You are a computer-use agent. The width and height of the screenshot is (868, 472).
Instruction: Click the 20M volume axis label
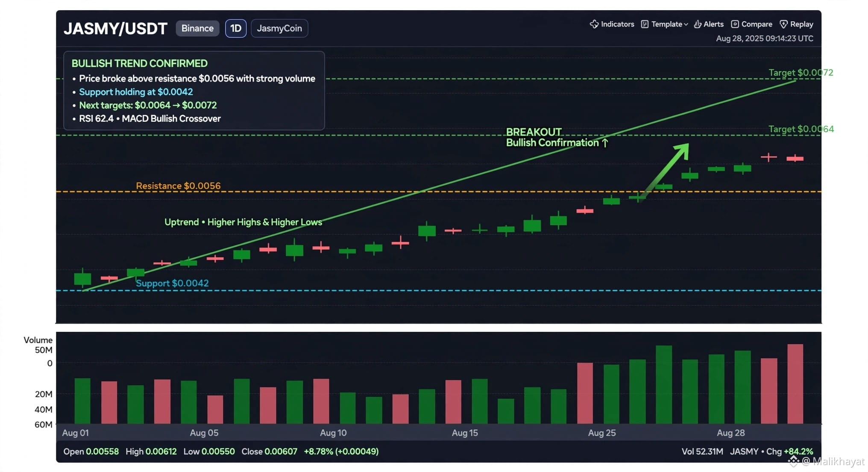click(44, 394)
